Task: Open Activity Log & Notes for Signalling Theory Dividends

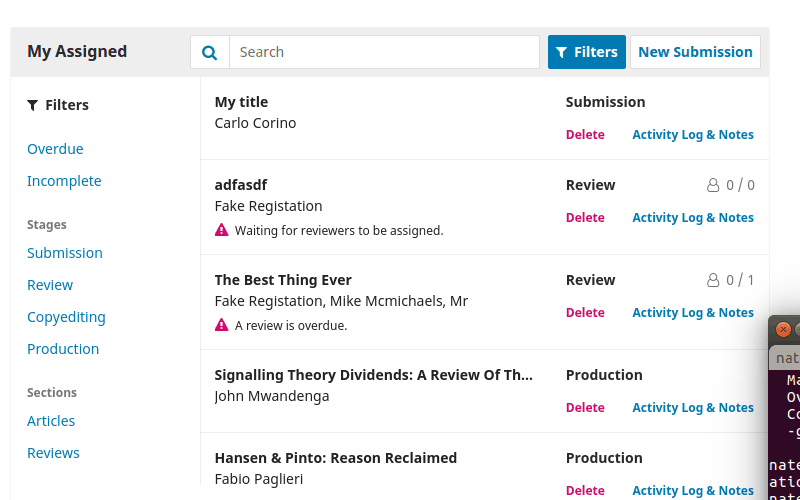Action: coord(693,408)
